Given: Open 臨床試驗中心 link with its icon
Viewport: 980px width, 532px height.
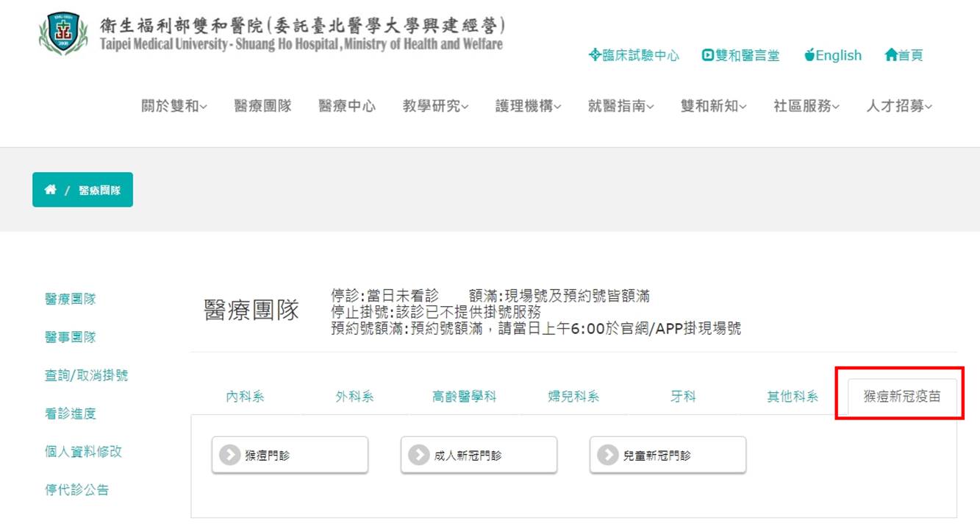Looking at the screenshot, I should tap(634, 55).
